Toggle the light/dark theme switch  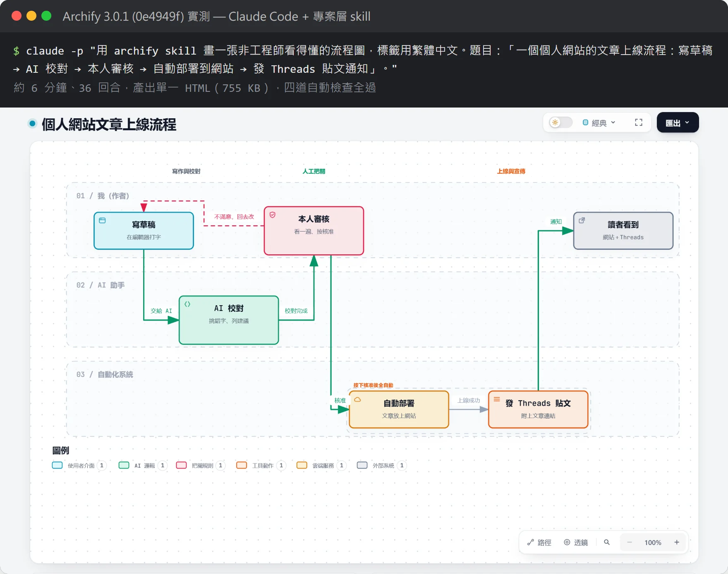tap(560, 122)
